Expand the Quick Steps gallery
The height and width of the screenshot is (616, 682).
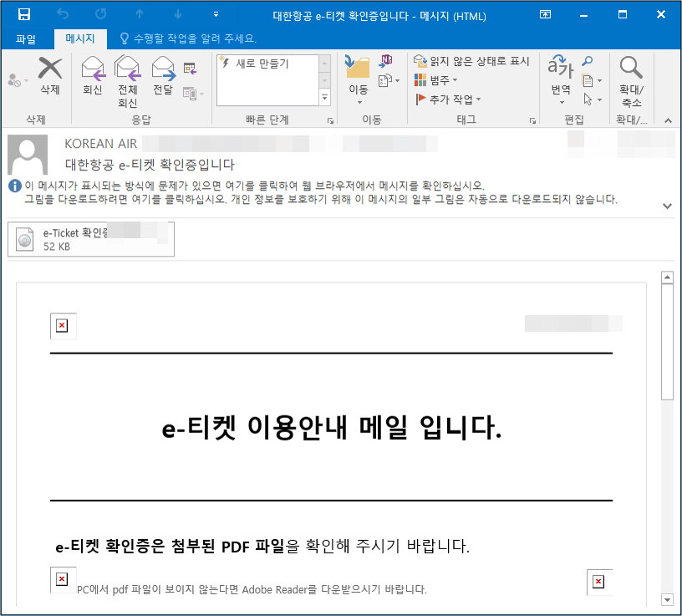pos(325,98)
